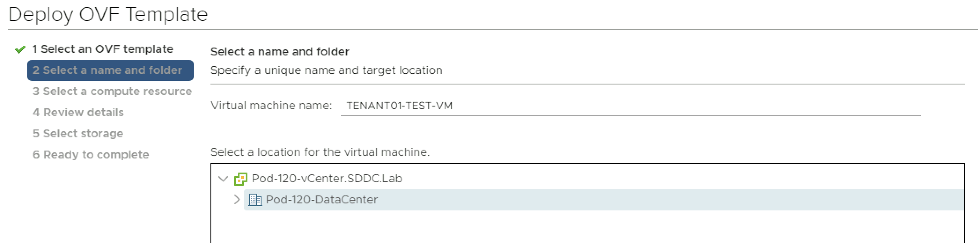Click the Deploy OVF Template dialog title

click(108, 15)
